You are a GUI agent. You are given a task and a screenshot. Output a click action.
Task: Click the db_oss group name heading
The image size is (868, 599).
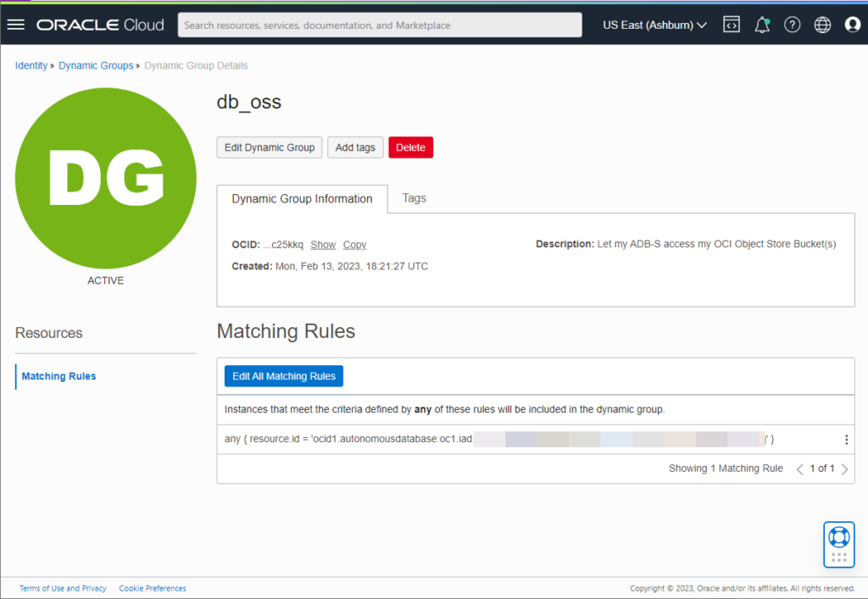[248, 102]
